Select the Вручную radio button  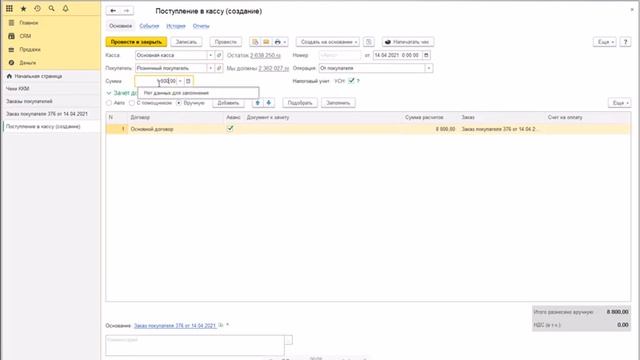click(179, 103)
